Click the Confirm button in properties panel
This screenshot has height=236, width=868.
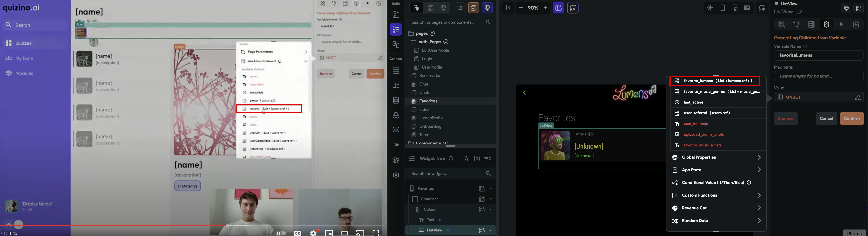(852, 119)
